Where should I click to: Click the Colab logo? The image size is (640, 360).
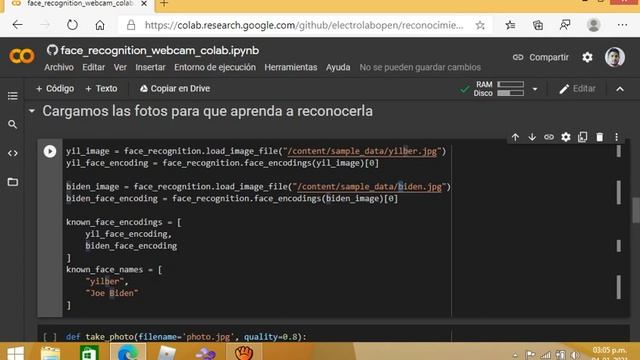coord(22,56)
